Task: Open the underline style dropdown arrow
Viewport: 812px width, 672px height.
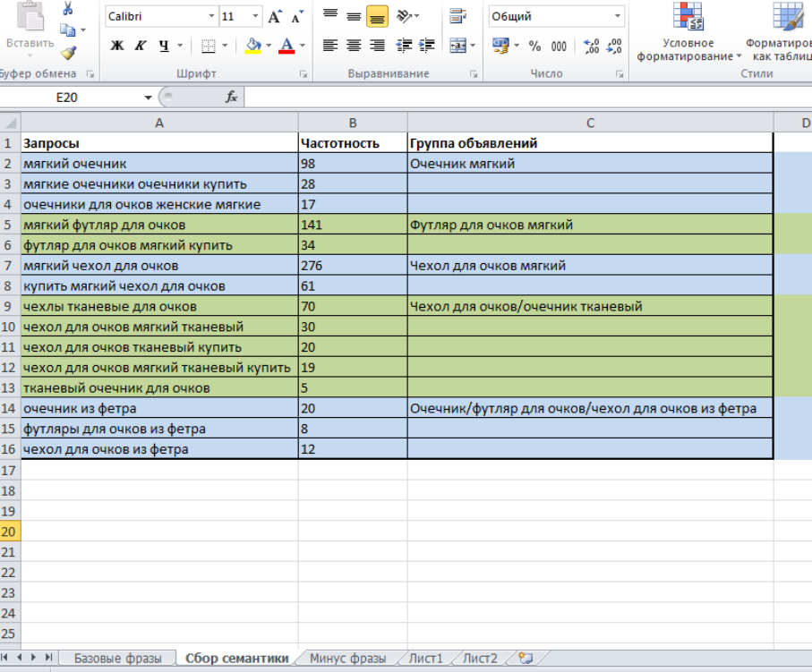Action: (180, 46)
